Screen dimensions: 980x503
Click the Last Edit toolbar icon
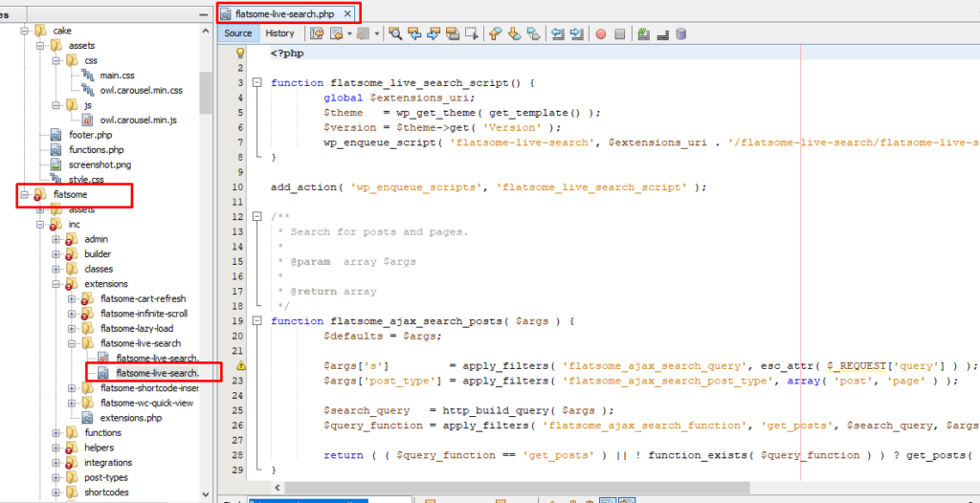click(317, 33)
